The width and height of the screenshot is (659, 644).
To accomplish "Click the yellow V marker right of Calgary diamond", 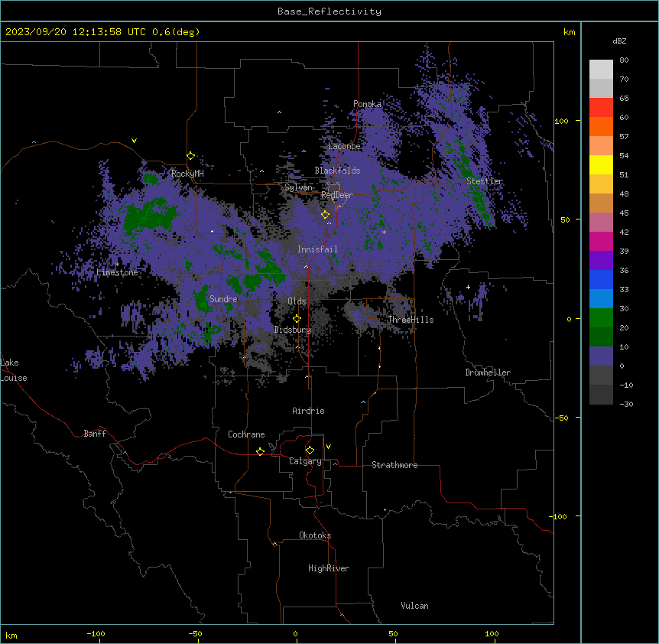I will [328, 447].
